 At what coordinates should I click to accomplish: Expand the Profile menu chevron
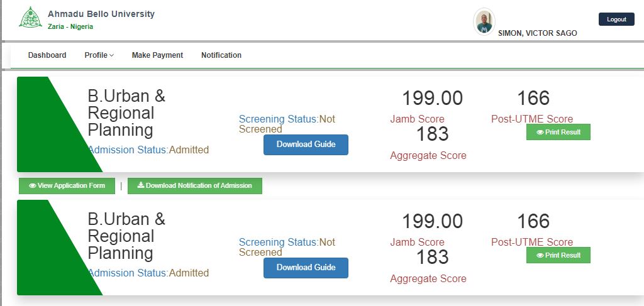tap(112, 55)
